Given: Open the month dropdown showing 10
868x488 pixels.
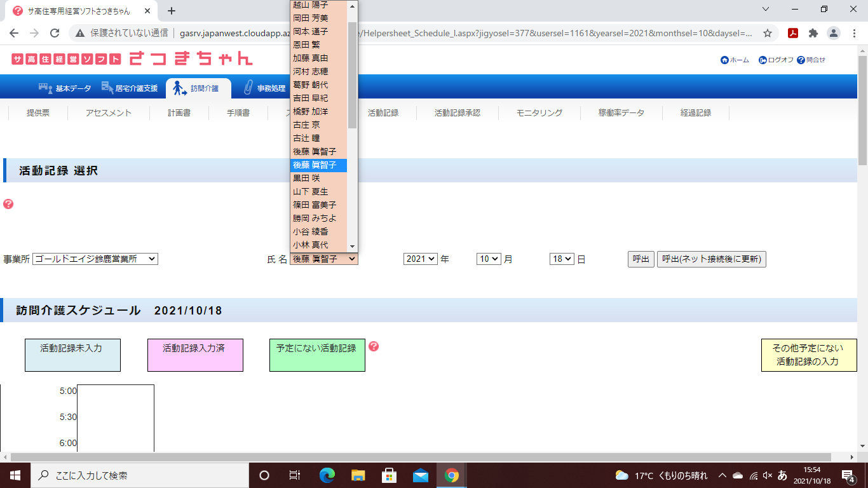Looking at the screenshot, I should pyautogui.click(x=489, y=259).
